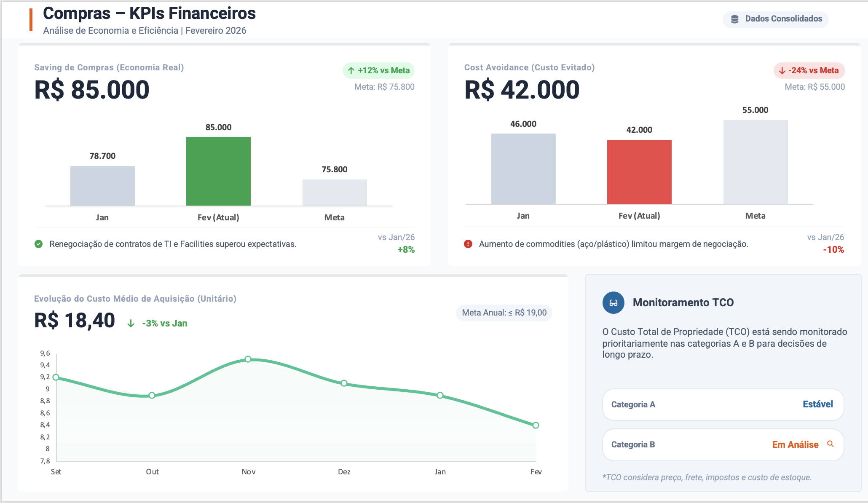868x503 pixels.
Task: Click the down arrow in -24% badge
Action: pyautogui.click(x=782, y=71)
